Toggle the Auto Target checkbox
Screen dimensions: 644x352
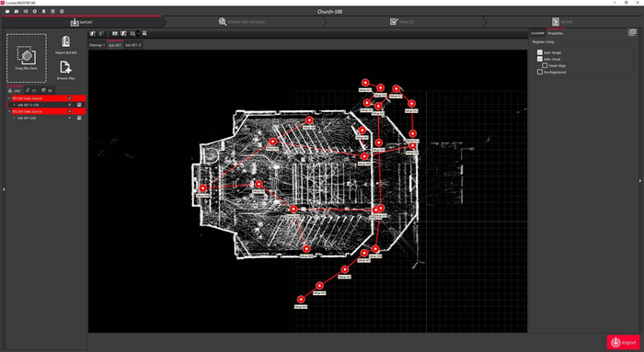tap(540, 52)
